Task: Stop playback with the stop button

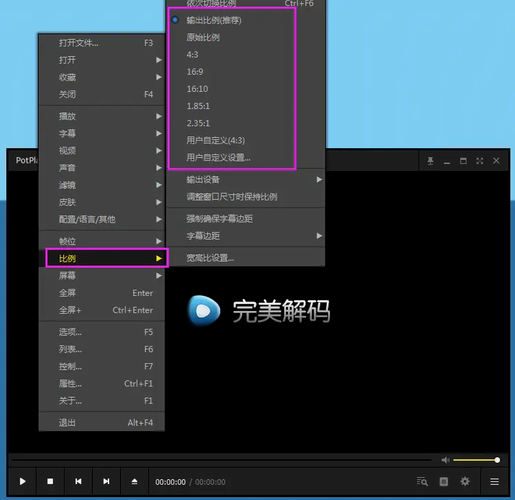Action: pyautogui.click(x=50, y=481)
